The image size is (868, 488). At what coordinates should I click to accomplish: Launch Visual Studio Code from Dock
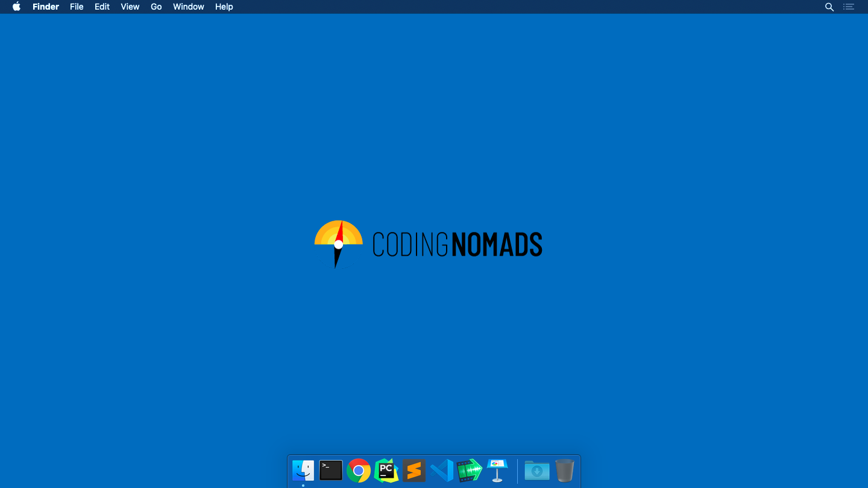[x=442, y=471]
